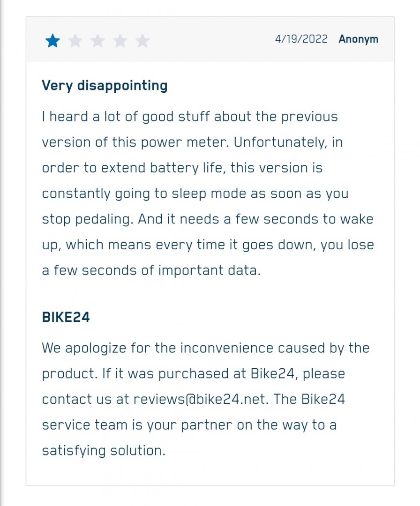Click the reviews@bike24.net email address
Image resolution: width=420 pixels, height=506 pixels.
click(x=201, y=399)
